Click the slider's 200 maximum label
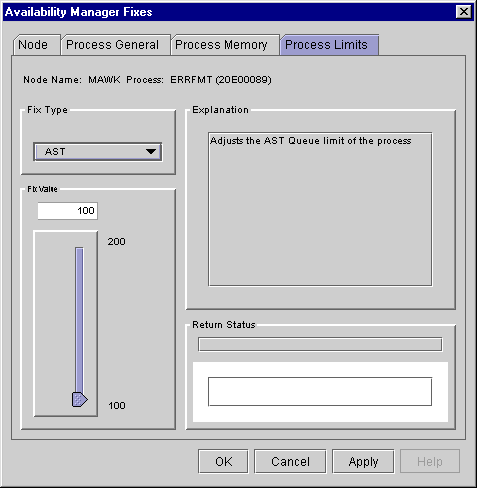 (116, 241)
